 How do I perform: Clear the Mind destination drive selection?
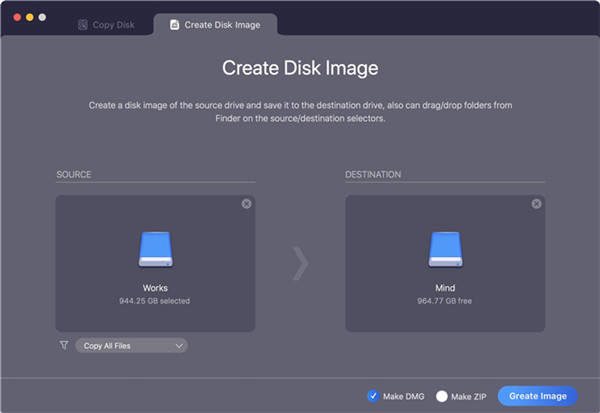536,204
